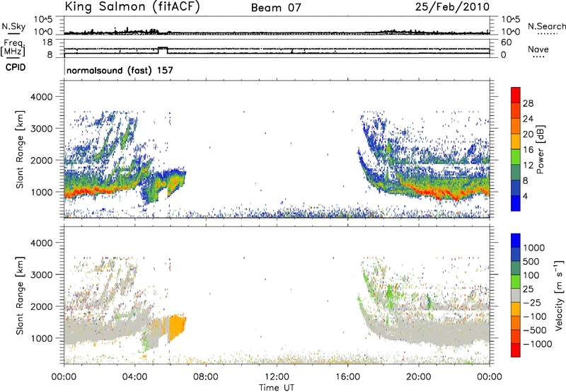Select the Beam 07 label

276,8
